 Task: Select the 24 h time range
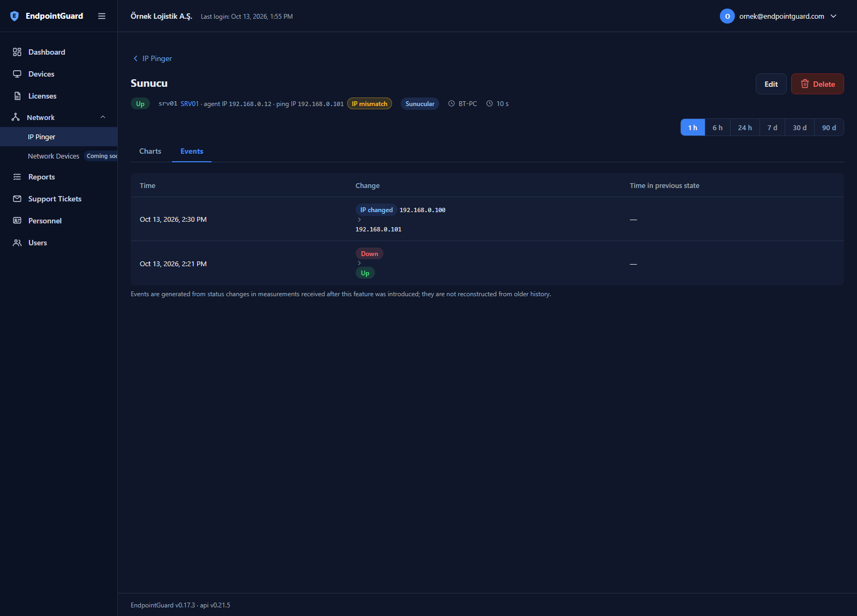point(745,127)
